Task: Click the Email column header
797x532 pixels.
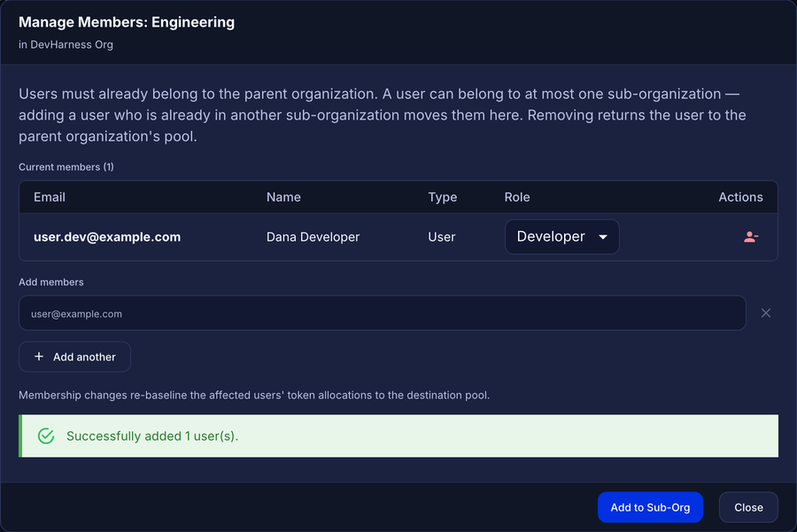Action: [x=50, y=197]
